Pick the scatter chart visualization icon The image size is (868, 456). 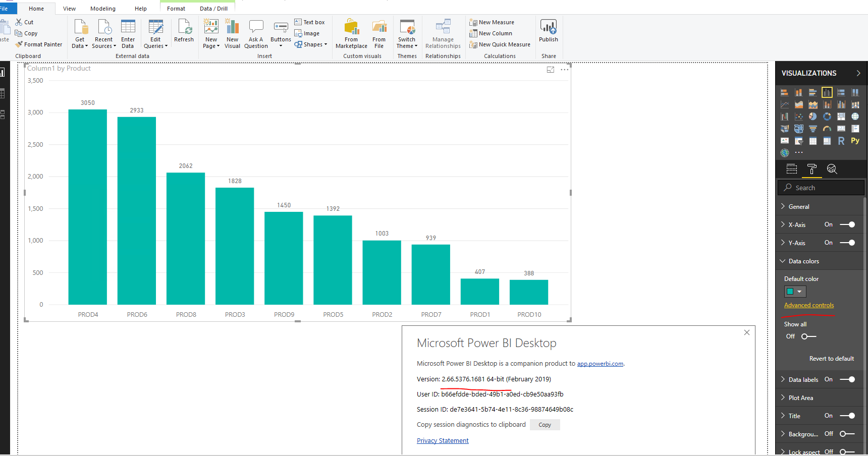(x=799, y=117)
